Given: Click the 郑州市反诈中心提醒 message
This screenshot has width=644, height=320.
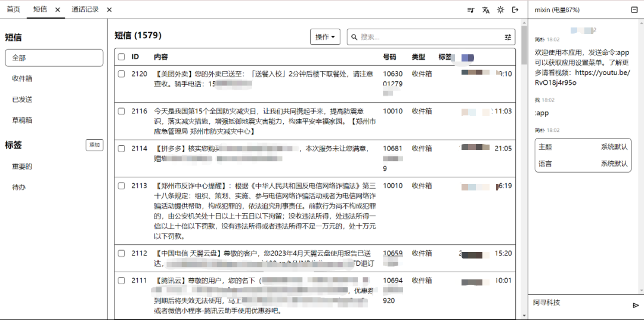Looking at the screenshot, I should click(265, 211).
